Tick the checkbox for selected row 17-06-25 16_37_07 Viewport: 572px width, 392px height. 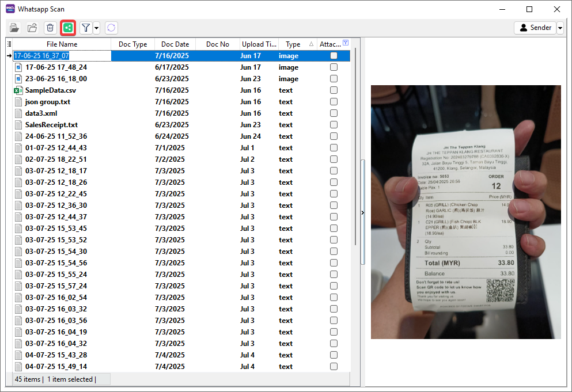(334, 56)
